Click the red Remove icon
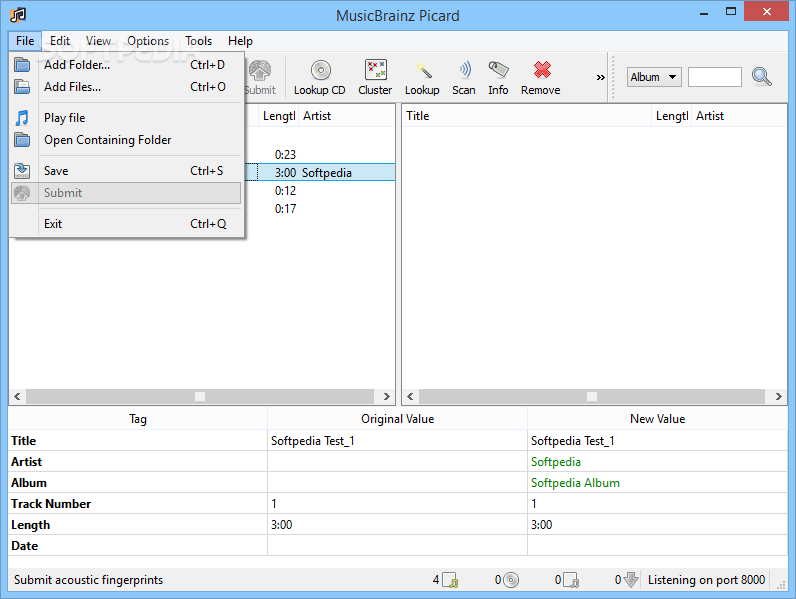Viewport: 796px width, 599px height. coord(542,70)
